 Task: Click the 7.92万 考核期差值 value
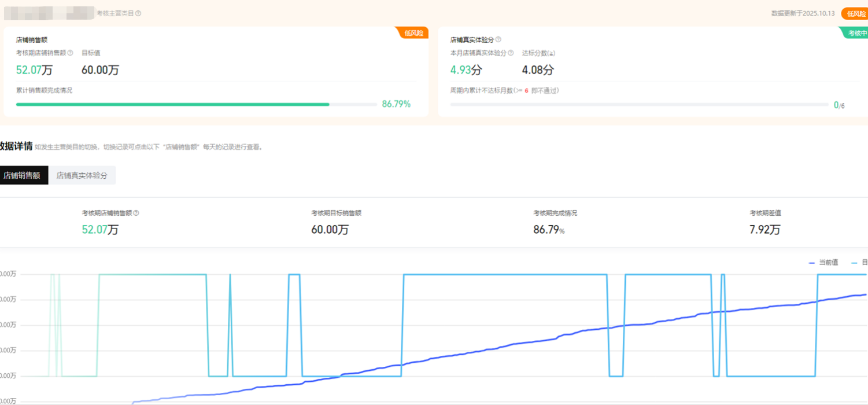tap(764, 230)
